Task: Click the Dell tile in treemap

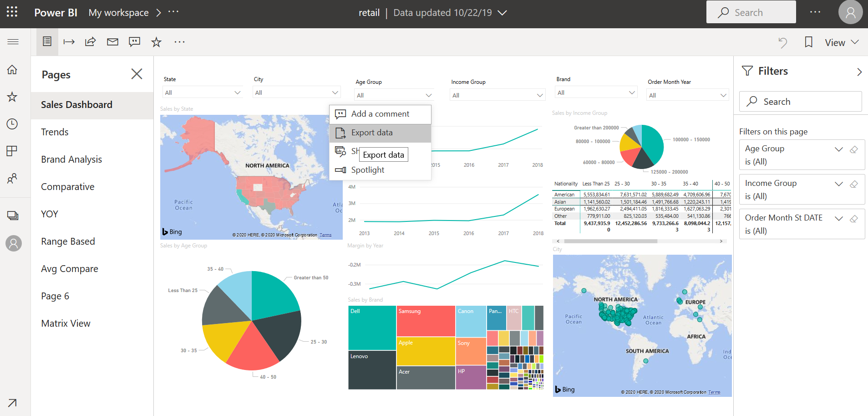Action: click(372, 328)
